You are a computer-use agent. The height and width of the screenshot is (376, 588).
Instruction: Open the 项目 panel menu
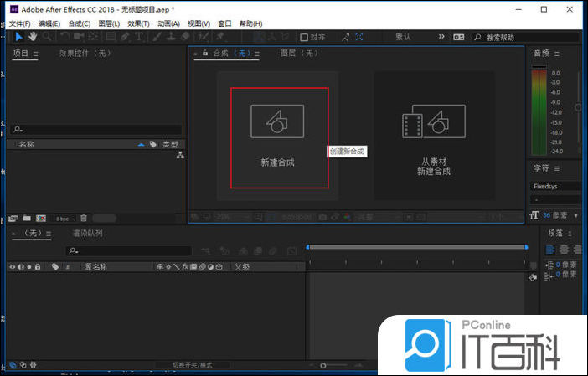[35, 54]
